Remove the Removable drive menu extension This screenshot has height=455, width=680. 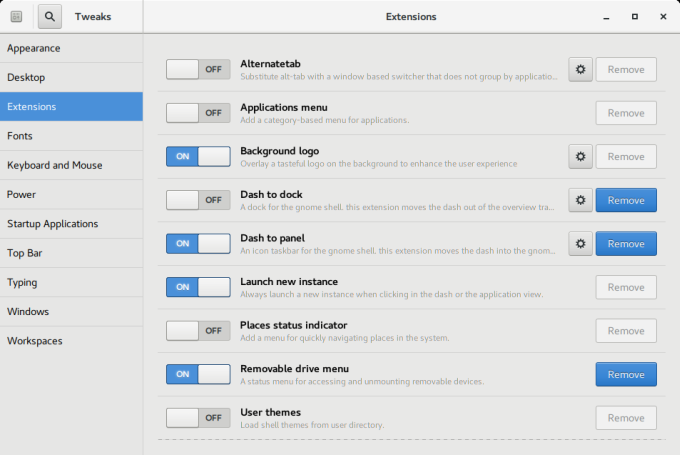pos(626,374)
